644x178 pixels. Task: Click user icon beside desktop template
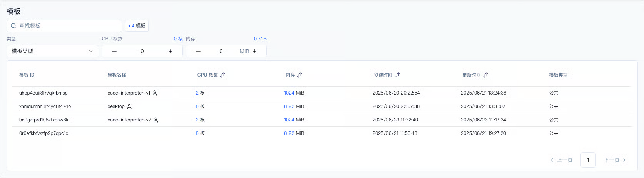(129, 106)
